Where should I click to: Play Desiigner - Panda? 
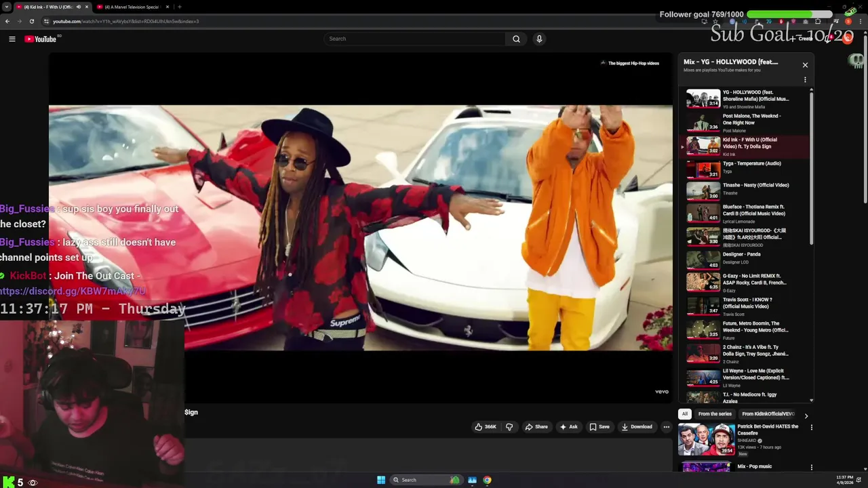(x=745, y=259)
